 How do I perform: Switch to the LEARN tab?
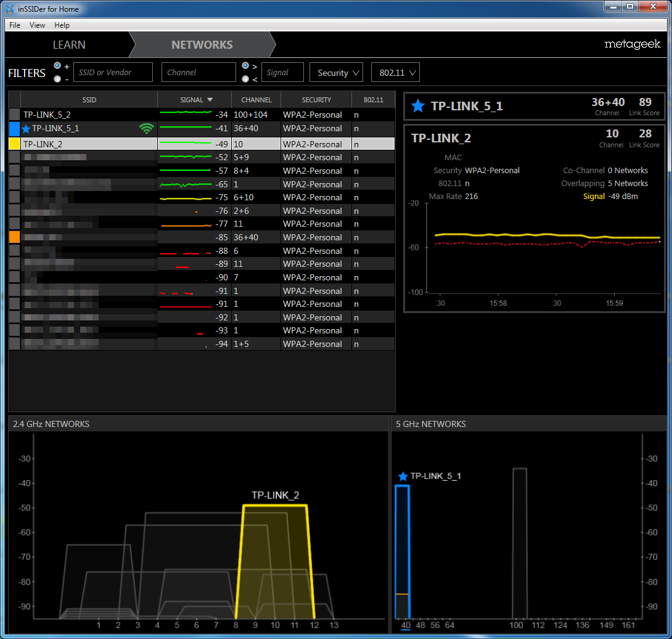[69, 45]
